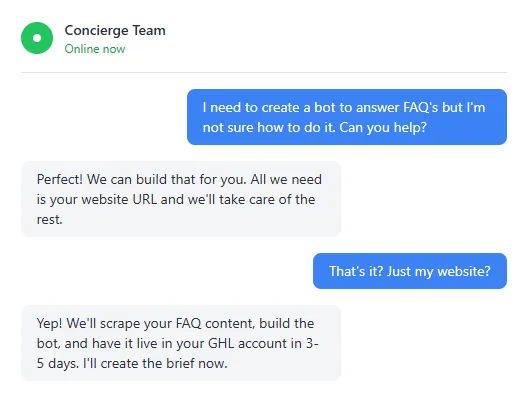The width and height of the screenshot is (529, 403).
Task: Click the 'Perfect!' word in the first reply
Action: [x=60, y=179]
